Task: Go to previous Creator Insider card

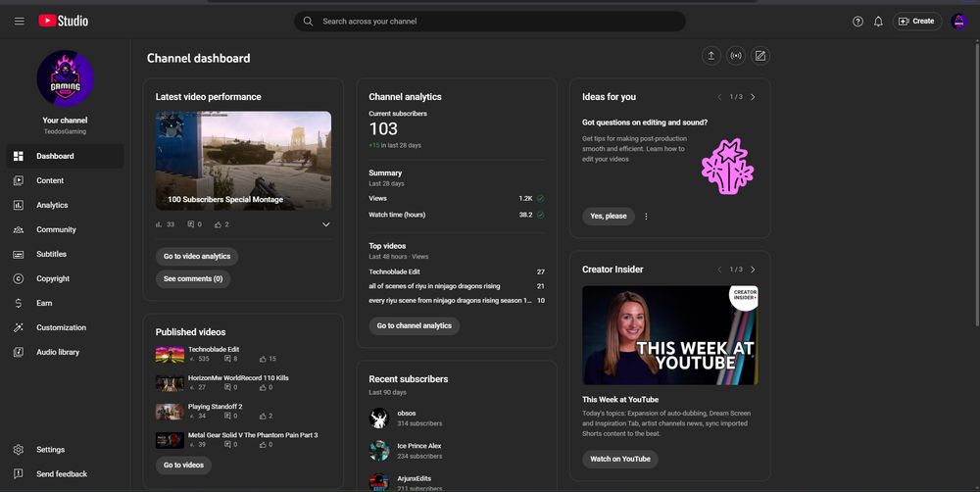Action: pyautogui.click(x=719, y=270)
